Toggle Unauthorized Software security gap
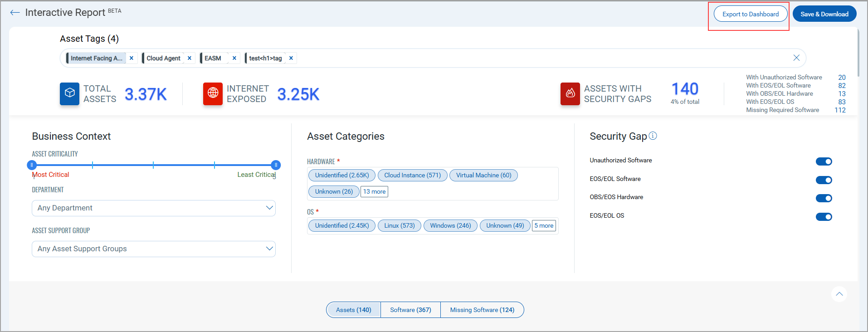Screen dimensions: 868x332 point(824,161)
